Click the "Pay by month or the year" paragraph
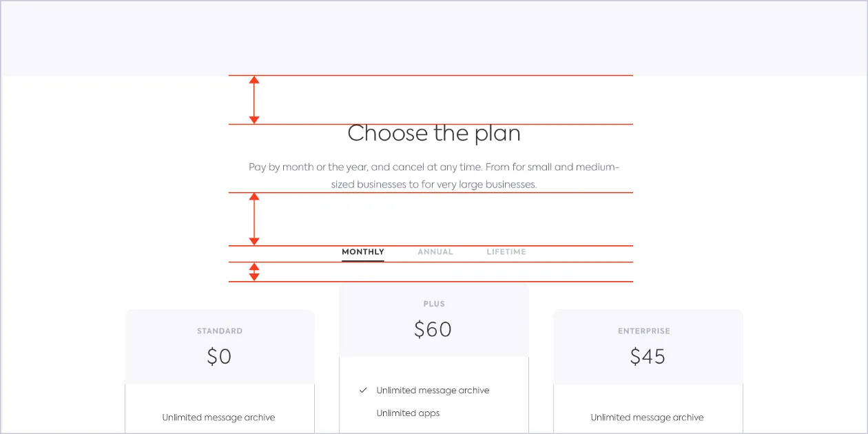The height and width of the screenshot is (434, 868). [434, 176]
